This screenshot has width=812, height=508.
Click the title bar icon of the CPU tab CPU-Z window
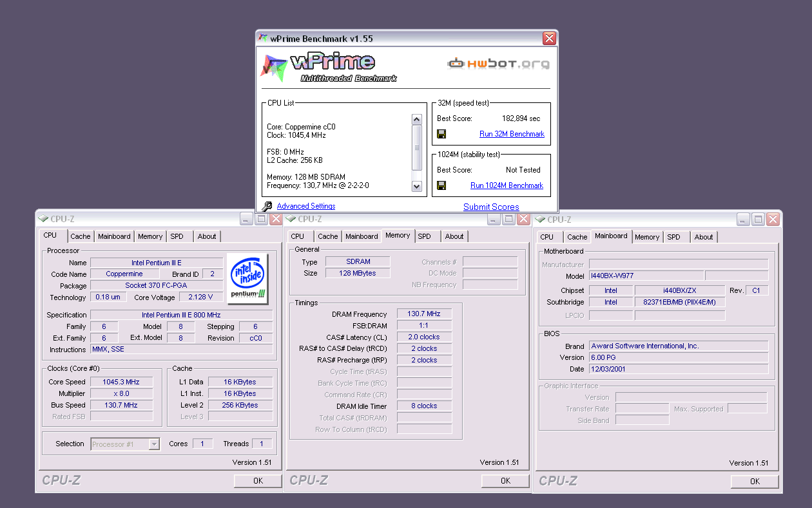tap(43, 219)
